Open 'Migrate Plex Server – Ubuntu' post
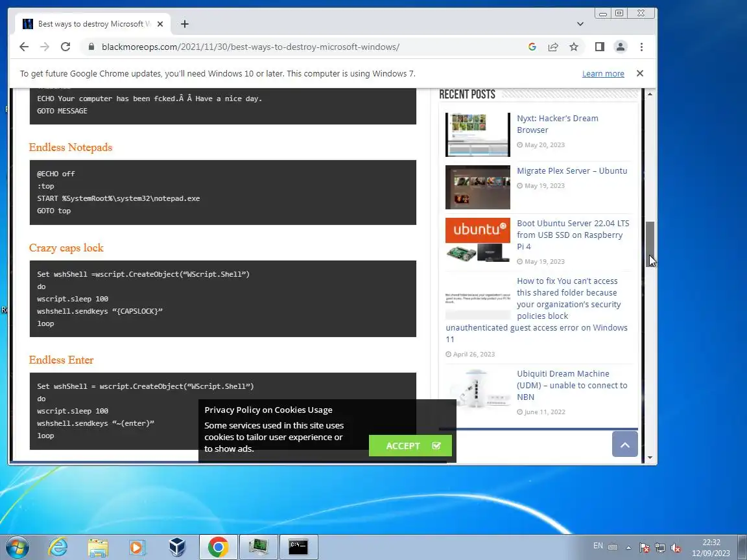 [x=572, y=171]
